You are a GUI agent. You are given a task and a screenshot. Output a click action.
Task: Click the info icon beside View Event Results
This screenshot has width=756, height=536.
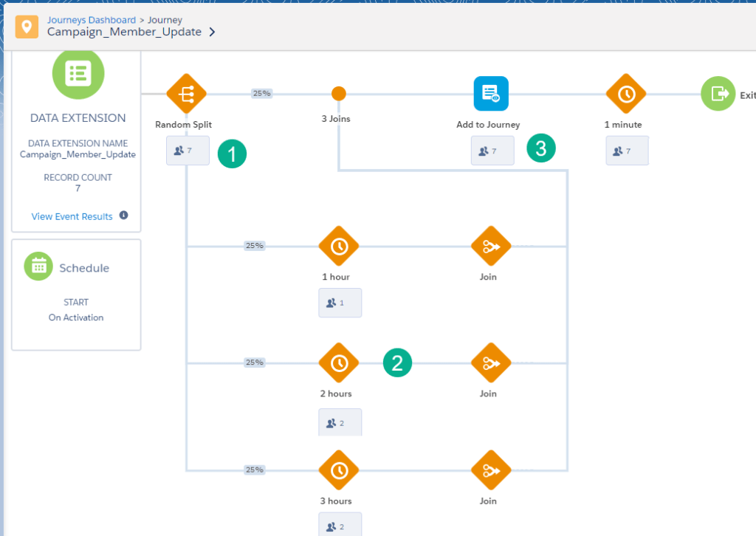tap(123, 216)
